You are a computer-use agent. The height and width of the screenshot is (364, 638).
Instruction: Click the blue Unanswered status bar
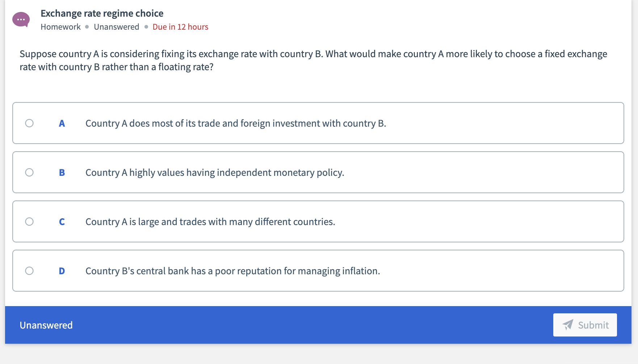(46, 325)
